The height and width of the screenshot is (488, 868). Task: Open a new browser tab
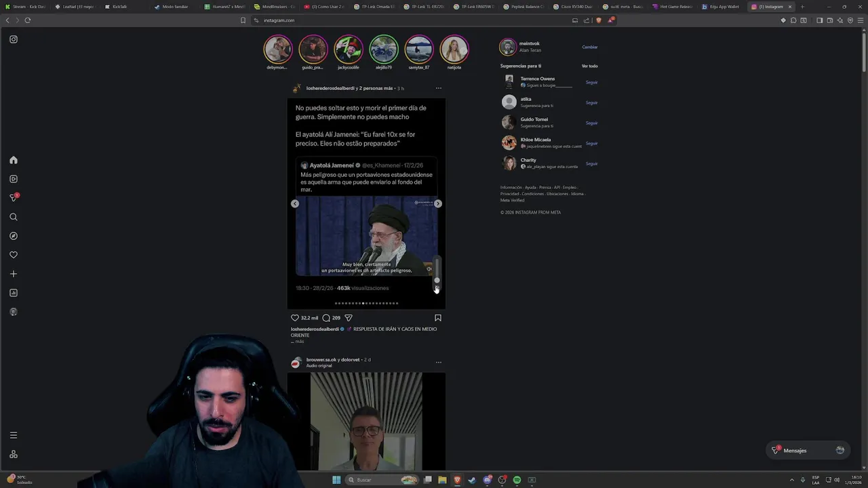coord(802,7)
